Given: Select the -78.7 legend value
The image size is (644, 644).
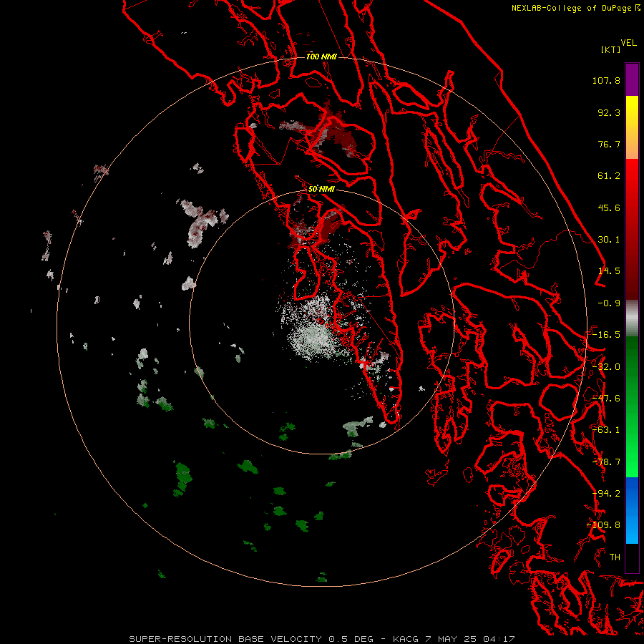Looking at the screenshot, I should click(606, 462).
